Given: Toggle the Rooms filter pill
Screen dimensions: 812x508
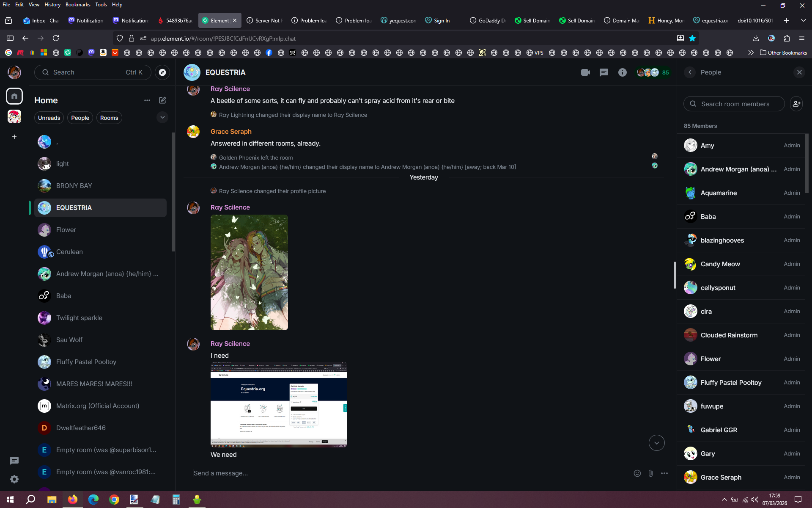Looking at the screenshot, I should [x=109, y=118].
